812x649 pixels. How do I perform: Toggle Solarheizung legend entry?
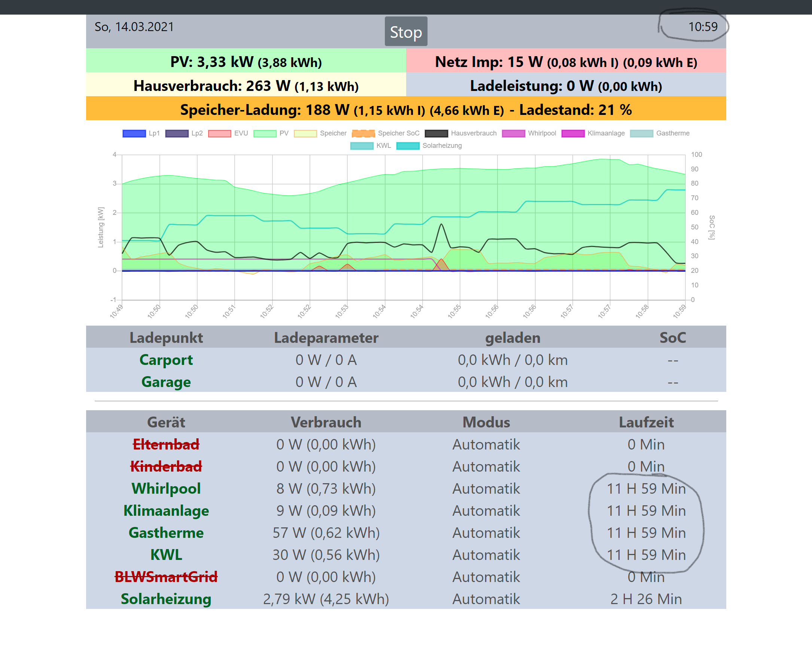408,146
